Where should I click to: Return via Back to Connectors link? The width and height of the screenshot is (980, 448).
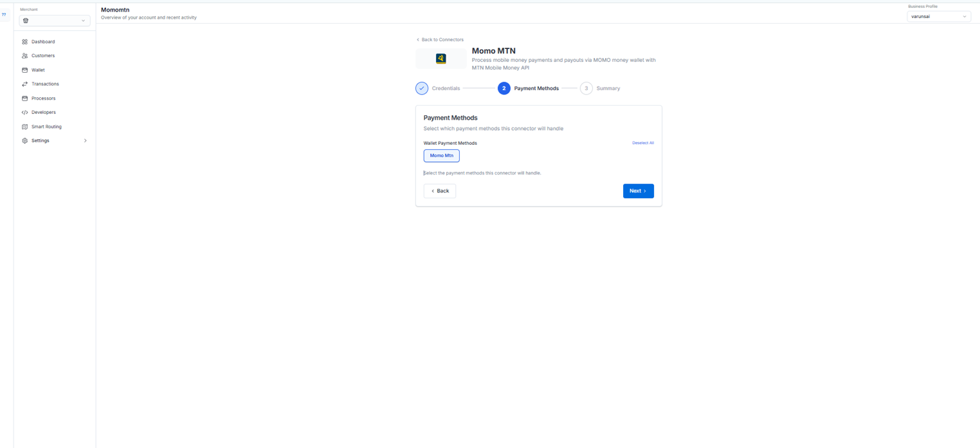coord(440,40)
